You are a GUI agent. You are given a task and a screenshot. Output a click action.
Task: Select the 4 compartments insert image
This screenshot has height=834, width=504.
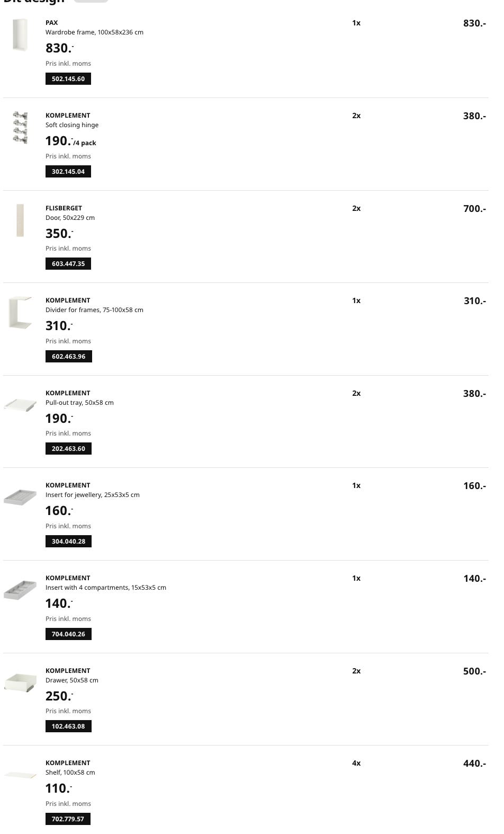20,590
